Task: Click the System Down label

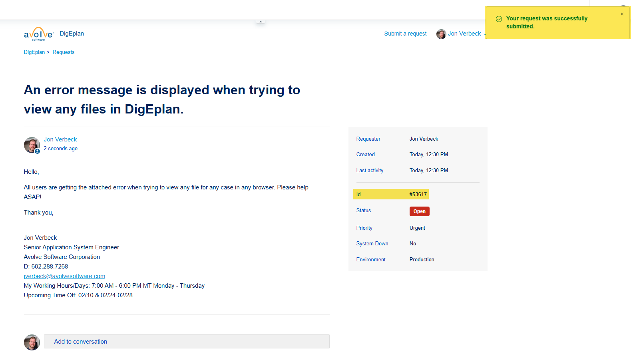Action: click(x=372, y=244)
